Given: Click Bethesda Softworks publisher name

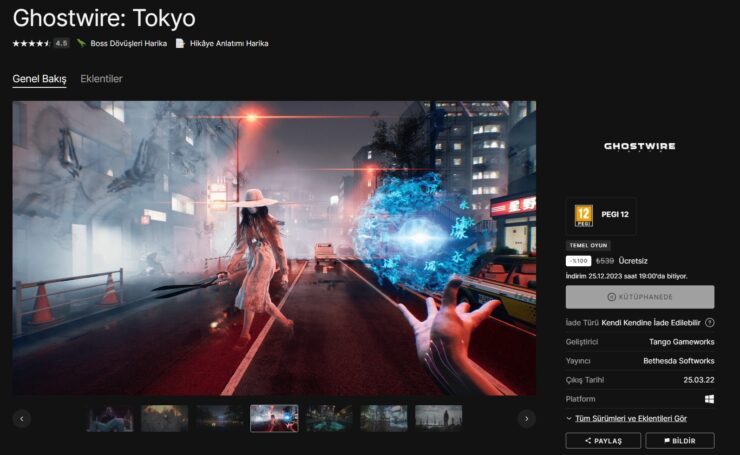Looking at the screenshot, I should click(x=679, y=361).
